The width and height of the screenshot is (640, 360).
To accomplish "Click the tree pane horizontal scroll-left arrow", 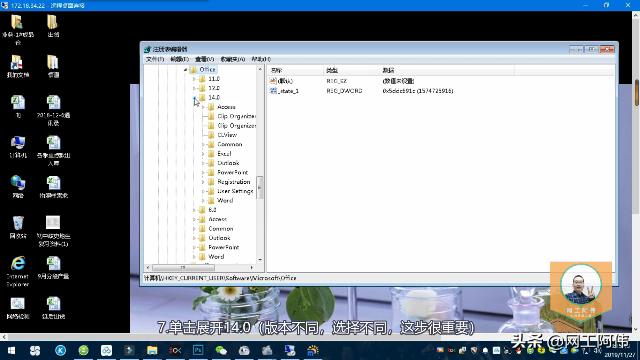I will click(148, 268).
